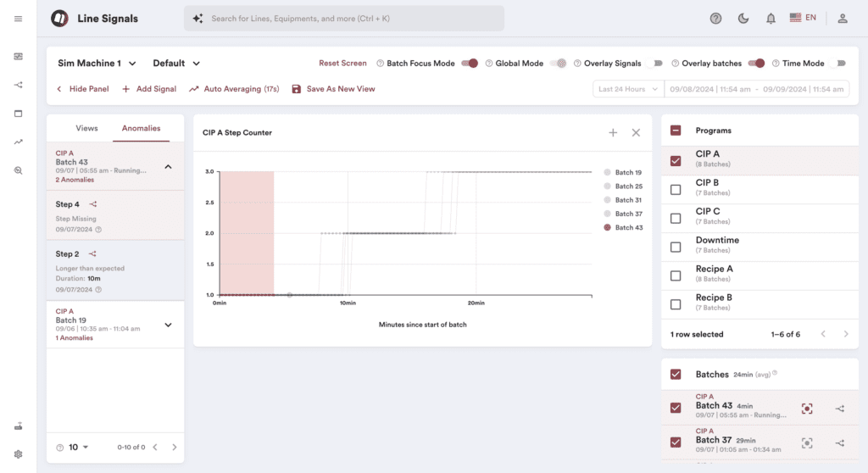
Task: Click Reset Screen
Action: pos(342,63)
